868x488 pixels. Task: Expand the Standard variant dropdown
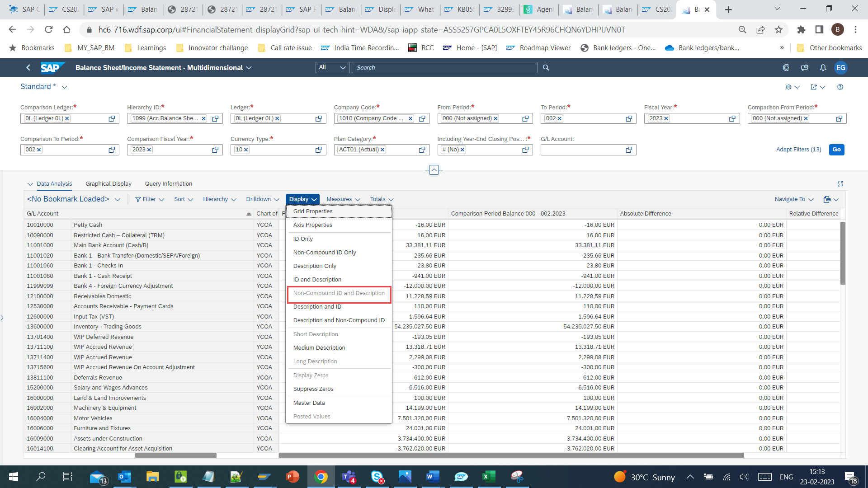[x=64, y=87]
